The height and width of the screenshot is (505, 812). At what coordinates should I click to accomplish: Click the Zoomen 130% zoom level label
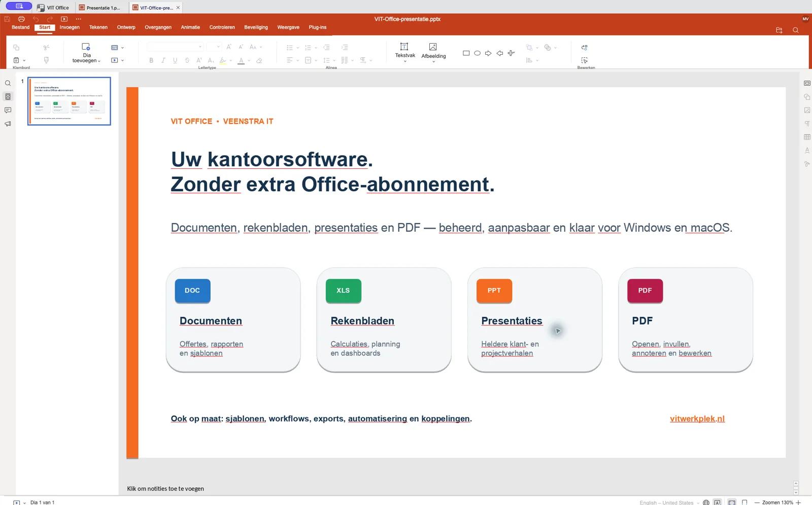click(x=777, y=502)
